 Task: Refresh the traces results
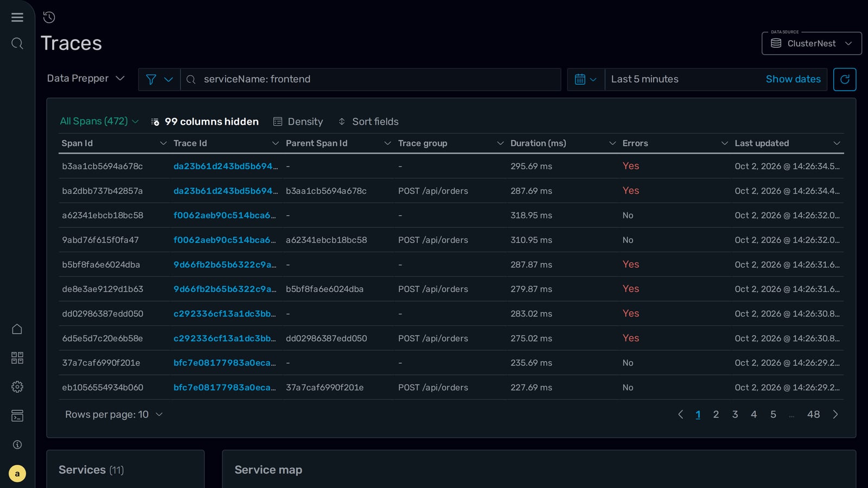click(x=845, y=79)
